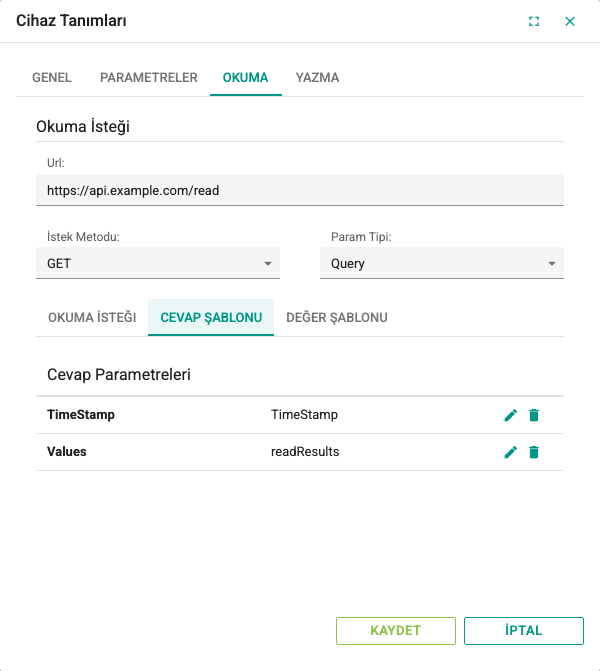Click the non-bold TimeStamp value text
600x671 pixels.
click(304, 415)
